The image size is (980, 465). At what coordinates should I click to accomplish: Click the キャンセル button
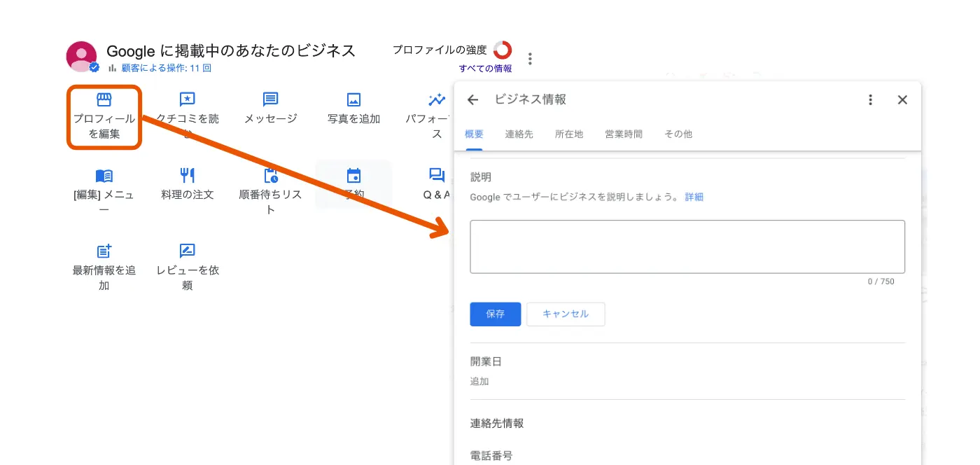(x=566, y=314)
